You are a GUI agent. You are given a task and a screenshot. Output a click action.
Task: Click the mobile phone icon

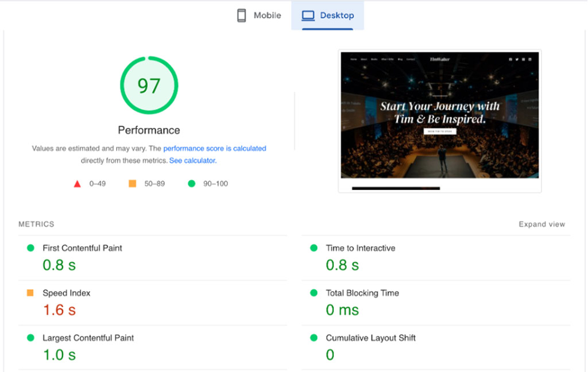[242, 15]
